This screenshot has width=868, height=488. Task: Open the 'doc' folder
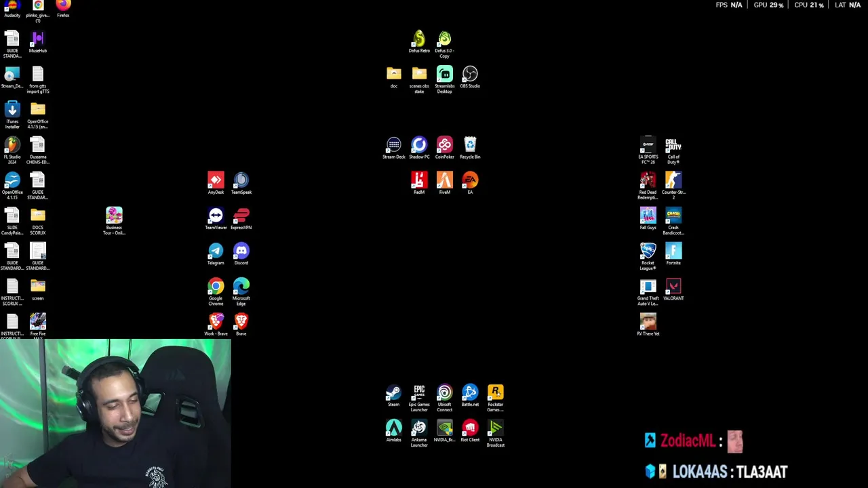point(394,77)
